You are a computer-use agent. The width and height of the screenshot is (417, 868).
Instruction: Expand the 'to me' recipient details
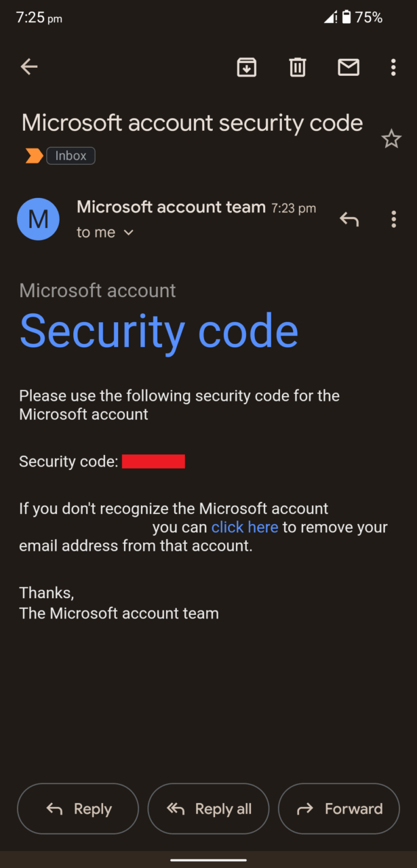coord(96,232)
